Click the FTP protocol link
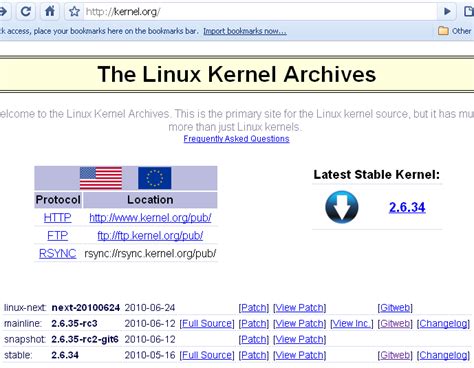This screenshot has height=368, width=474. pos(57,236)
